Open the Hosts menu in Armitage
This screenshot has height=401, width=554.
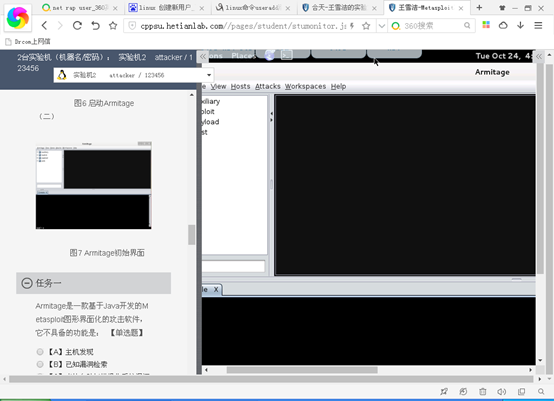(240, 86)
